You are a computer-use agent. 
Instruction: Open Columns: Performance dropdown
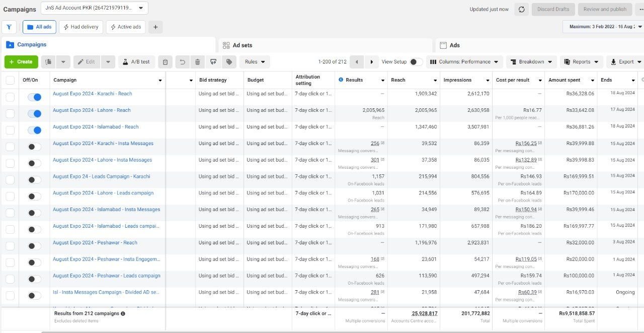464,62
